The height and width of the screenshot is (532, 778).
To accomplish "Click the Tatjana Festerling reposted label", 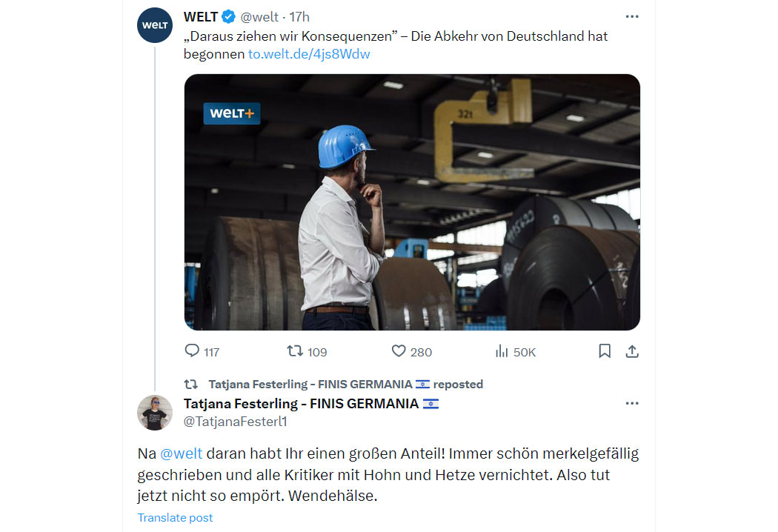I will (345, 384).
